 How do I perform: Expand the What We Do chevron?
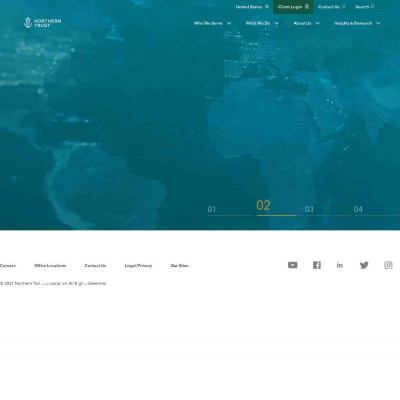tap(277, 23)
